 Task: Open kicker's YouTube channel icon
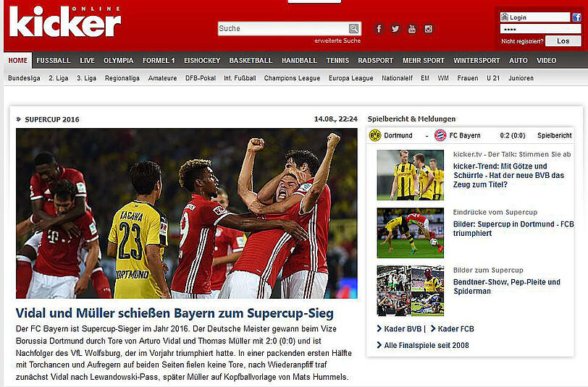pyautogui.click(x=412, y=29)
